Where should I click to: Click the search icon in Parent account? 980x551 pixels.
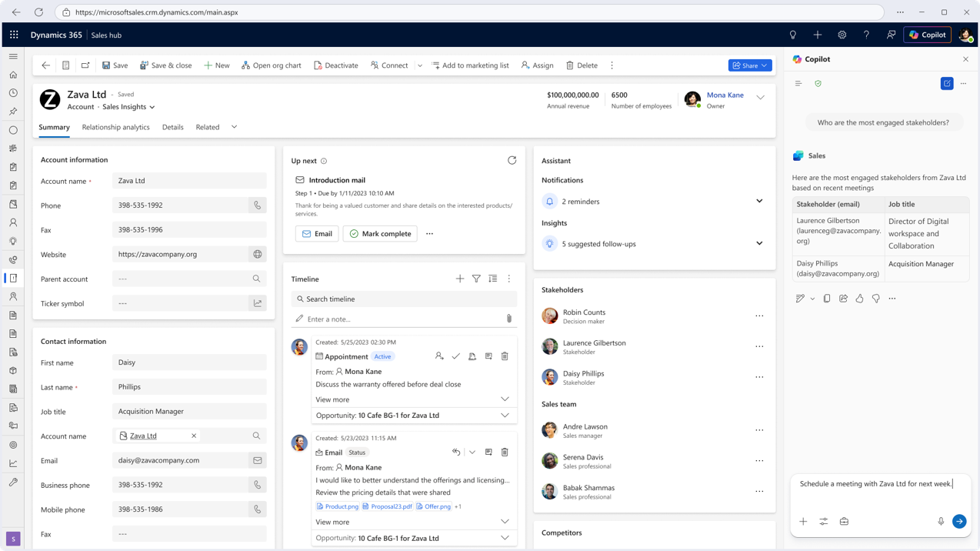(257, 279)
